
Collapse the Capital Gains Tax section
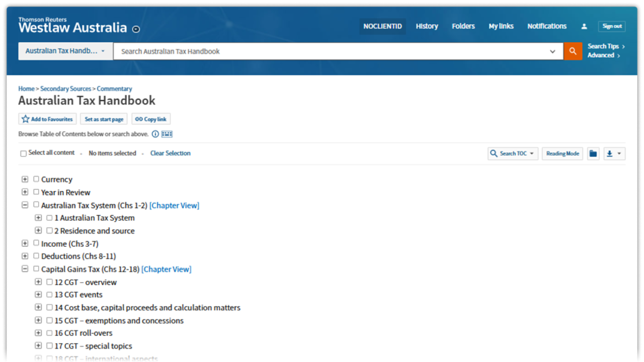tap(25, 269)
